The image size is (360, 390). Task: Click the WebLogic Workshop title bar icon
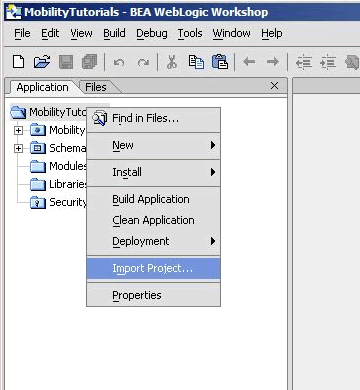14,12
